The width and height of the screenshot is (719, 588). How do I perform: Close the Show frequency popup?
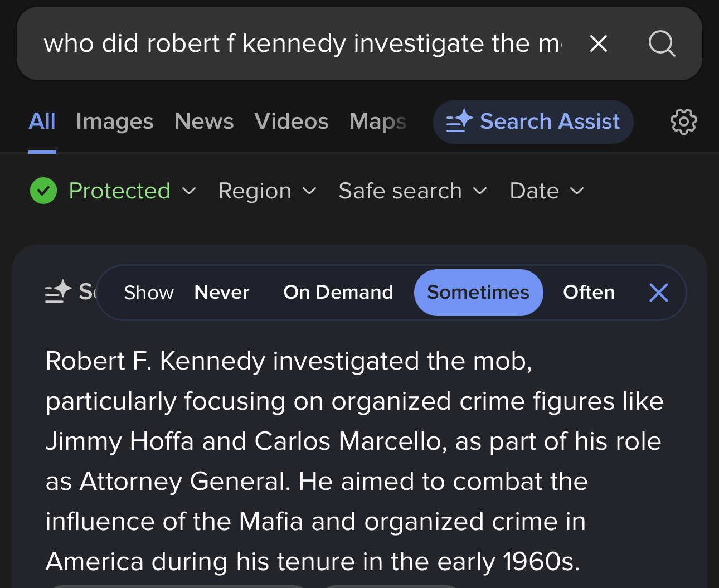(658, 293)
